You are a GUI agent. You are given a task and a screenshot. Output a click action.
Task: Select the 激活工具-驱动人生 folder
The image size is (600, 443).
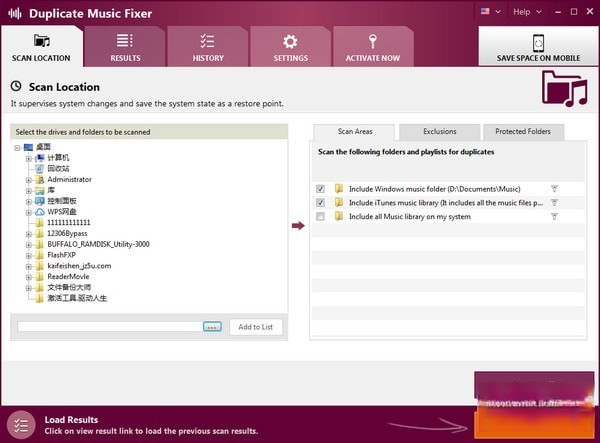[x=77, y=298]
